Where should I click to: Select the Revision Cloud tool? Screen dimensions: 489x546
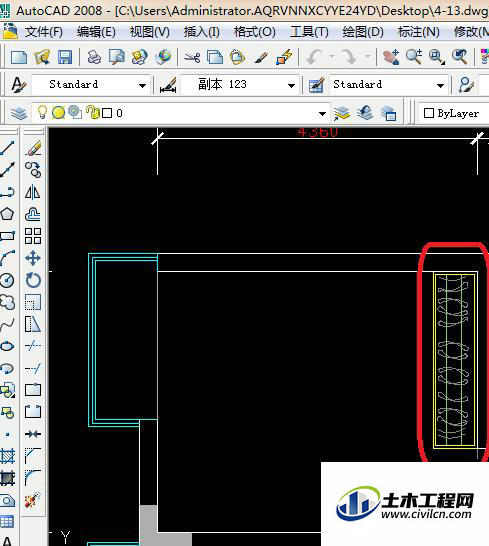point(7,302)
